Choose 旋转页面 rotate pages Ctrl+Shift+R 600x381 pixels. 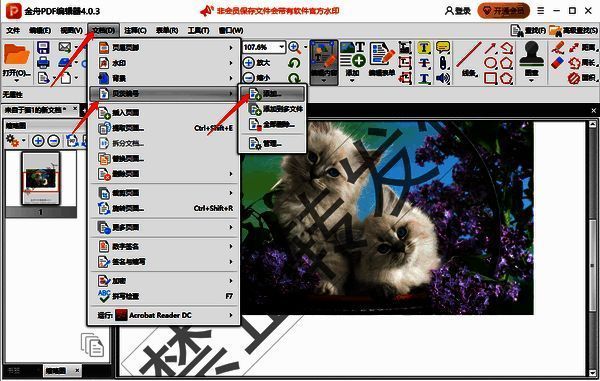coord(165,208)
